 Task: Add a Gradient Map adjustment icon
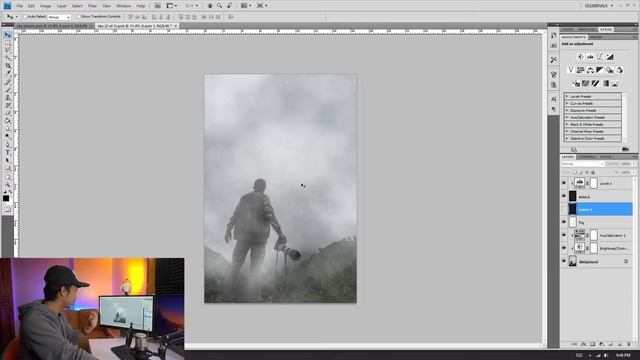pyautogui.click(x=606, y=84)
